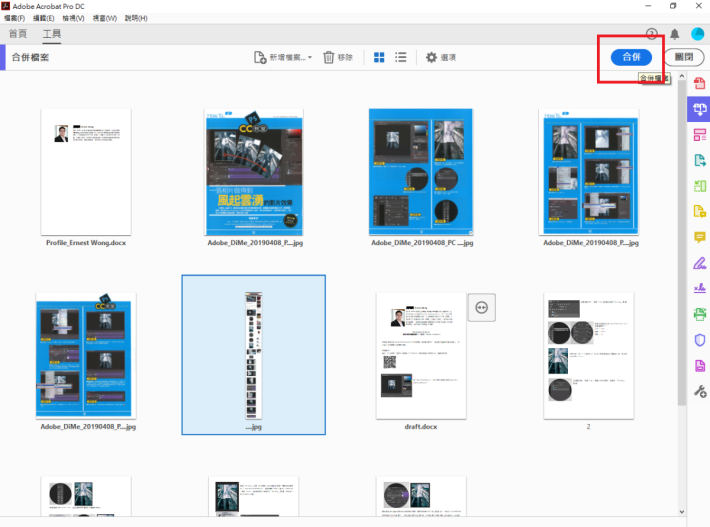Select the draft.docx page thumbnail

coord(421,356)
